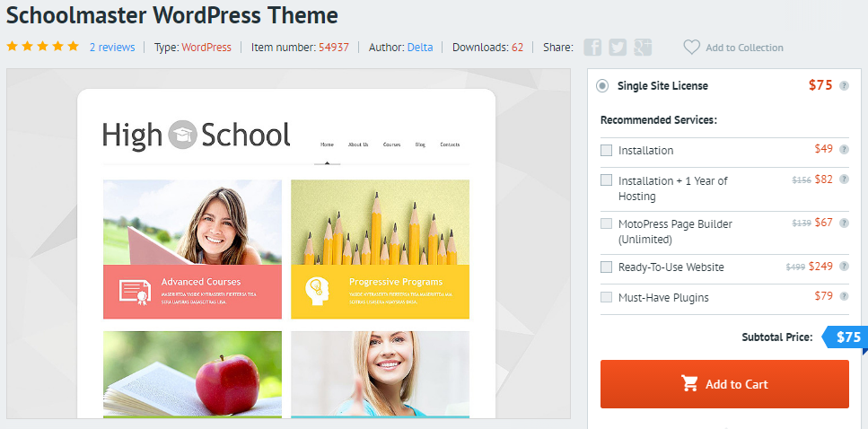Share the theme on Twitter

(618, 47)
